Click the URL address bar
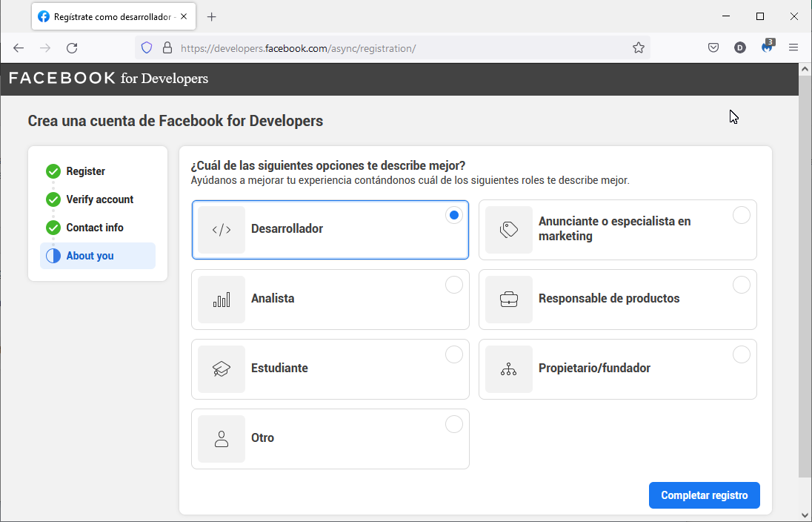The width and height of the screenshot is (812, 522). click(400, 48)
